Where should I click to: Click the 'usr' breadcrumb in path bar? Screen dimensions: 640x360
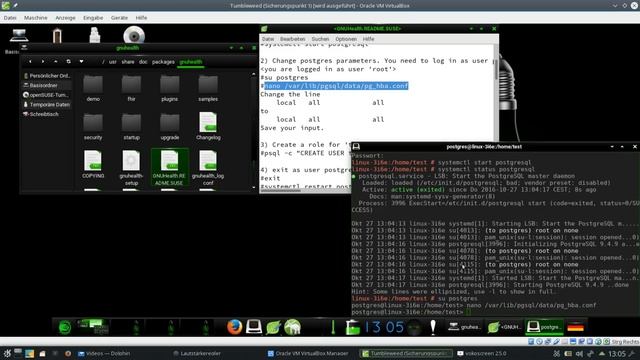coord(113,62)
